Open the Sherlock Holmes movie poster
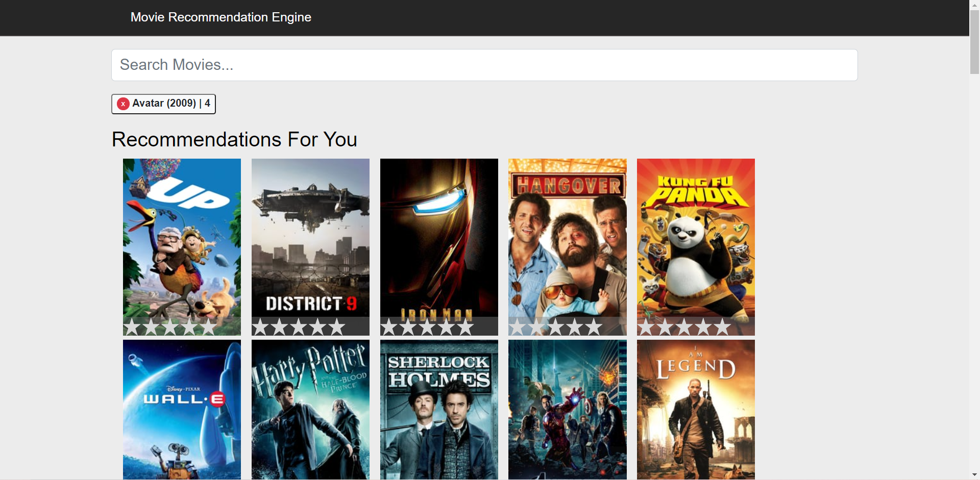This screenshot has height=480, width=980. [439, 410]
